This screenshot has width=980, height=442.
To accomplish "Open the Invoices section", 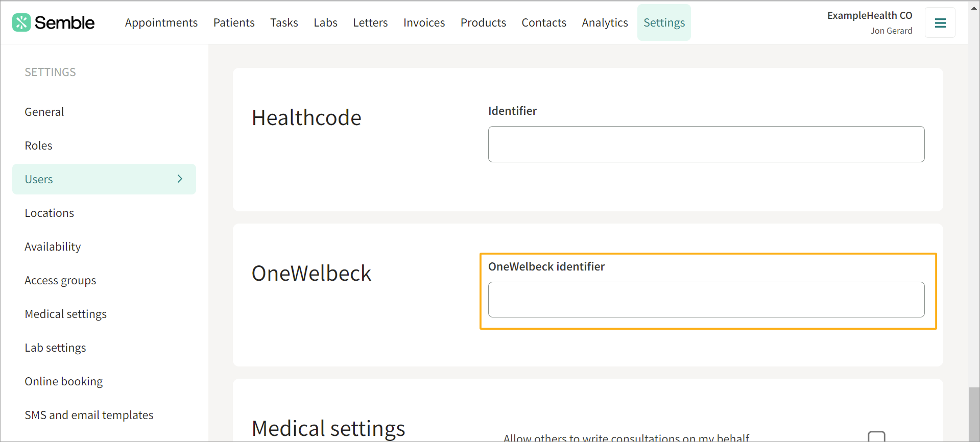I will click(424, 22).
